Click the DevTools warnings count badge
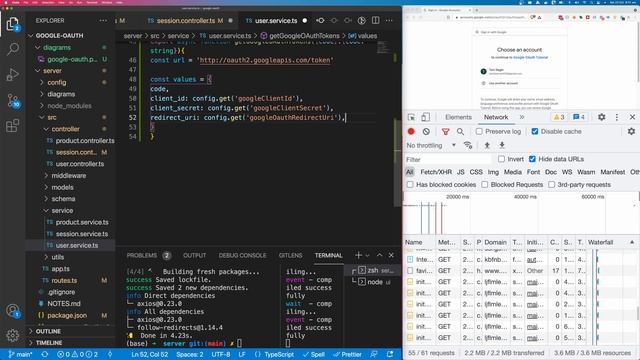The width and height of the screenshot is (640, 360). pos(558,117)
